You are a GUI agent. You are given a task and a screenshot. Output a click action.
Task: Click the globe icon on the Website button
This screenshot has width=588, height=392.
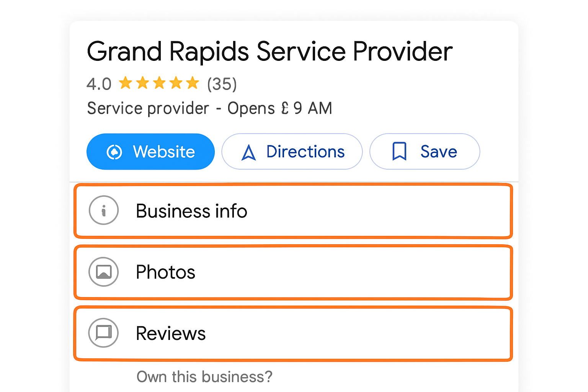[114, 152]
